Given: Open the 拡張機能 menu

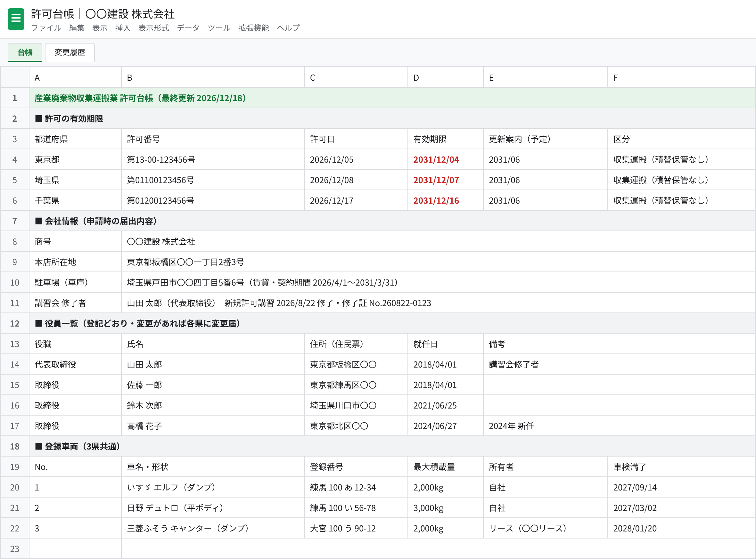Looking at the screenshot, I should click(x=254, y=28).
